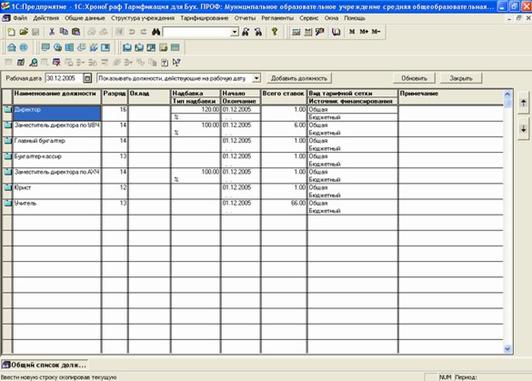Click the move row up arrow button

(523, 103)
